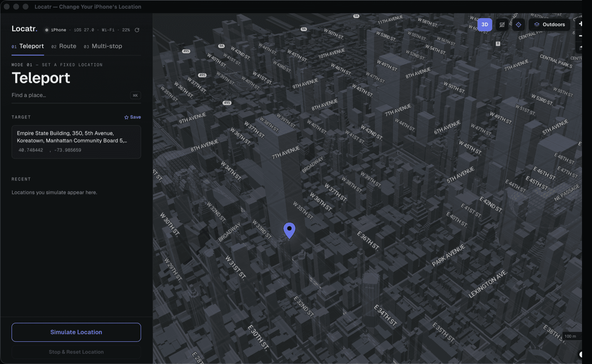Click the E 42ND ST. map label
The width and height of the screenshot is (592, 364).
(491, 205)
